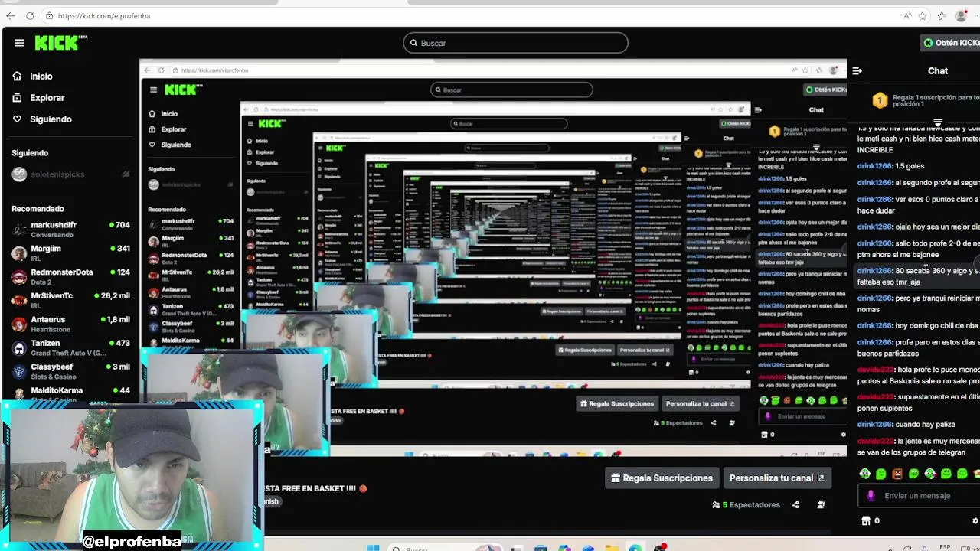The width and height of the screenshot is (980, 551).
Task: Open the Tanizen recommended channel
Action: [x=70, y=348]
